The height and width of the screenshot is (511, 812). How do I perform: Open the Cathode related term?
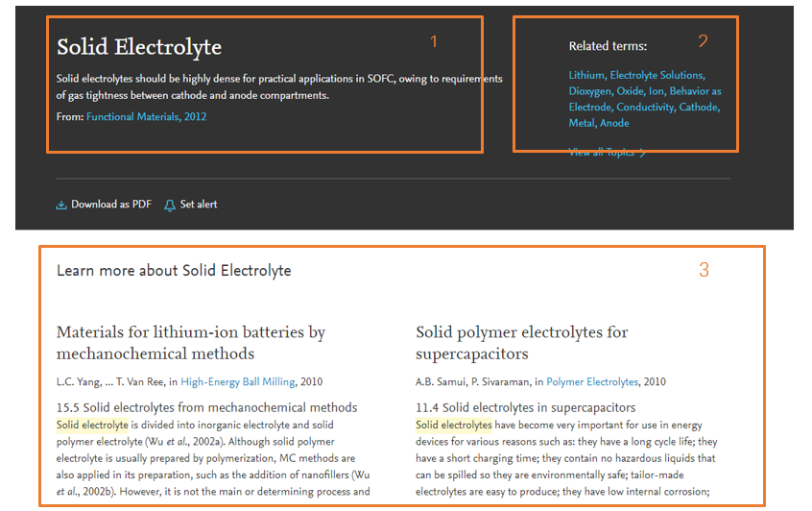point(699,108)
